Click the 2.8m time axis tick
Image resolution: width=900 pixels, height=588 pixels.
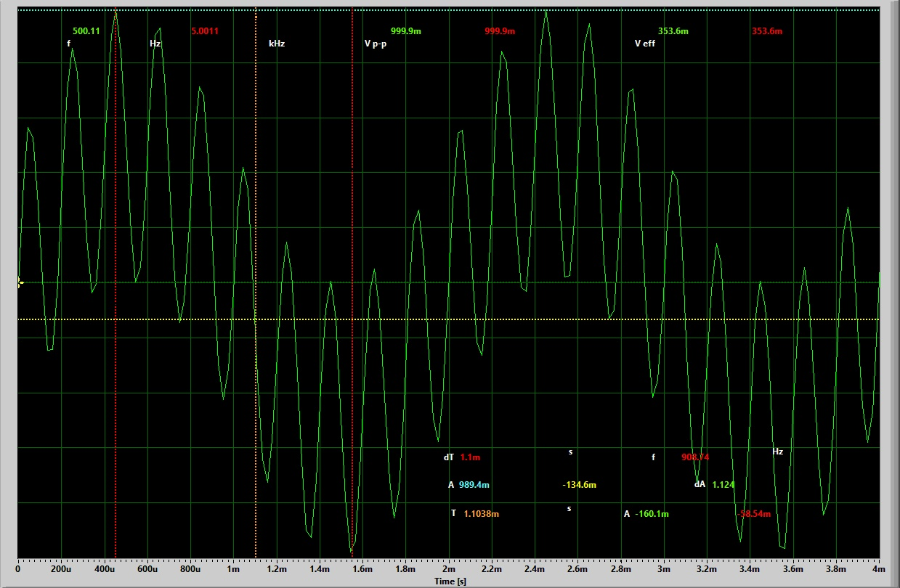[x=621, y=571]
